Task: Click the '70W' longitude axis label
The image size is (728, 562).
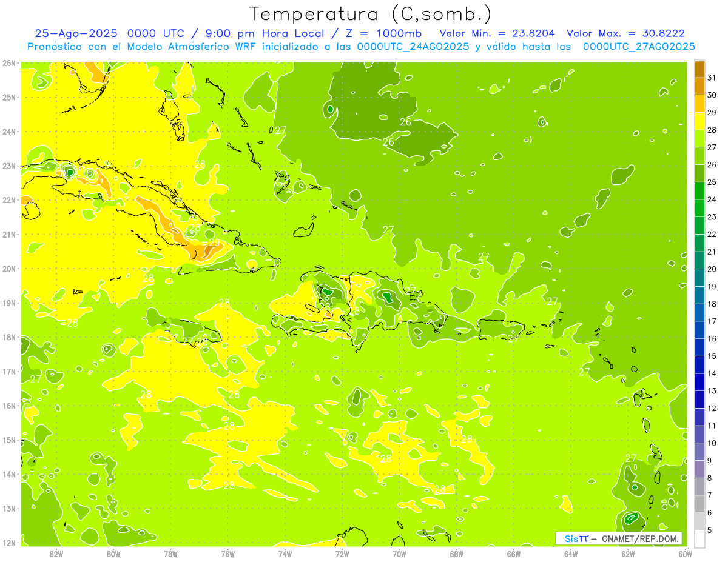Action: 399,554
